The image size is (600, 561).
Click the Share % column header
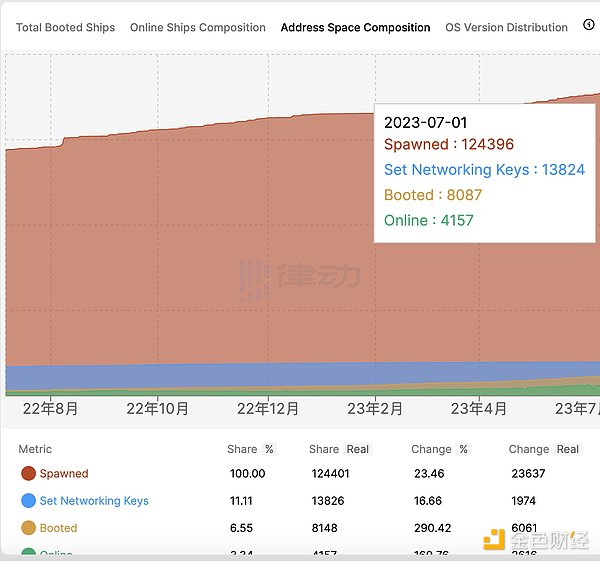coord(250,449)
